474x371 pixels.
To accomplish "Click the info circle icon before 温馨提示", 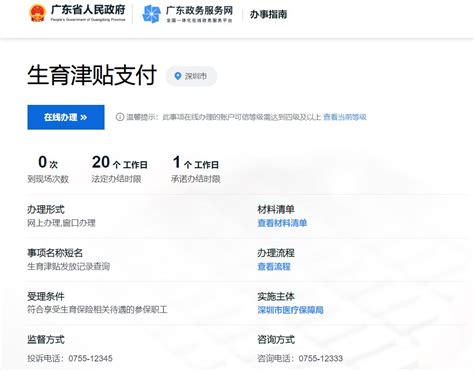I will pos(120,117).
